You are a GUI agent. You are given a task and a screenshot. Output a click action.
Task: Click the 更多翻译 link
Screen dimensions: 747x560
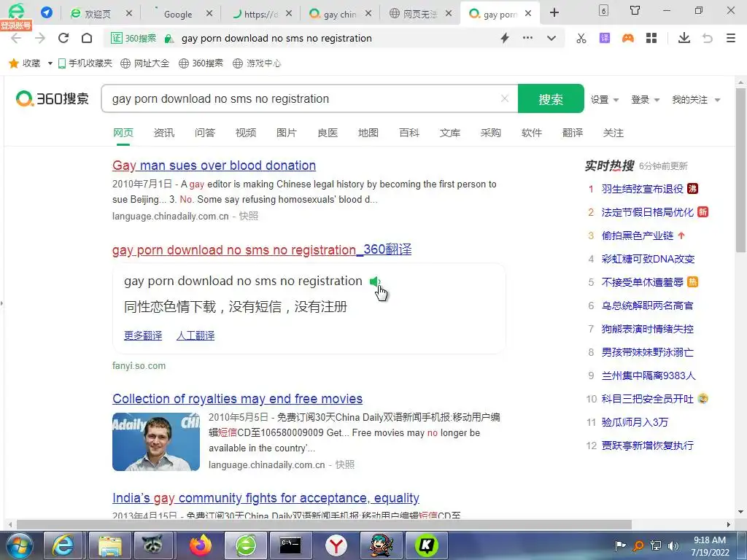(143, 335)
